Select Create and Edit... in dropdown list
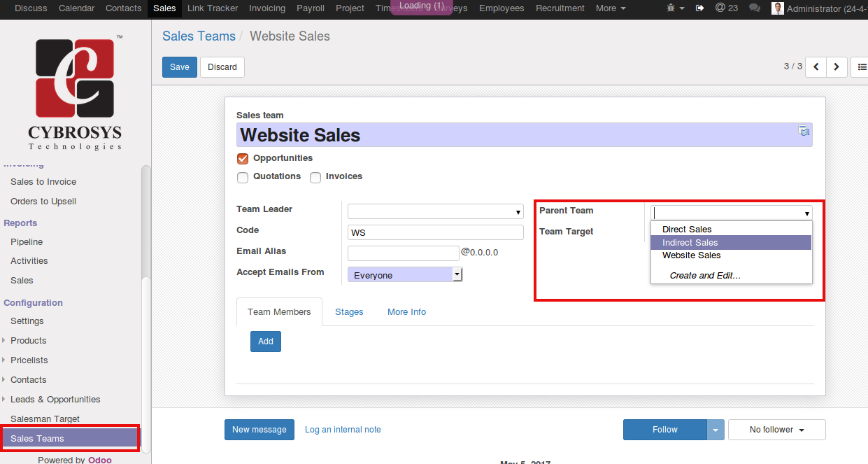868x464 pixels. pos(731,276)
